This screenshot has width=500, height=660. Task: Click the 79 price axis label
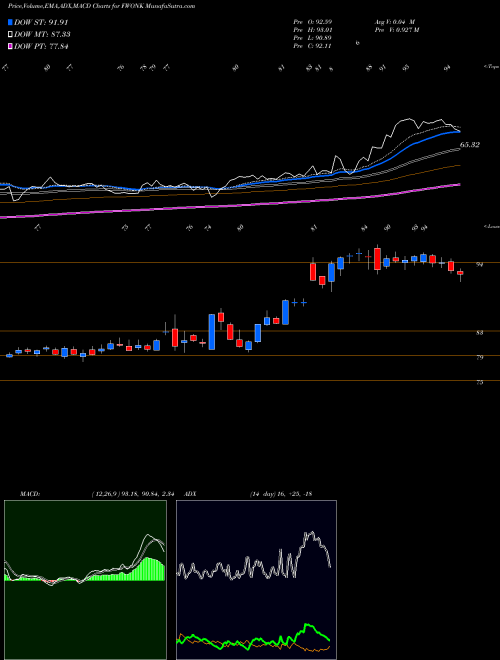479,357
